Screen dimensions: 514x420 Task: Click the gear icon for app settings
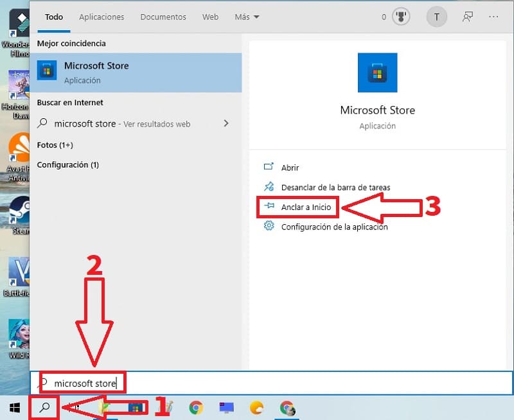click(269, 225)
